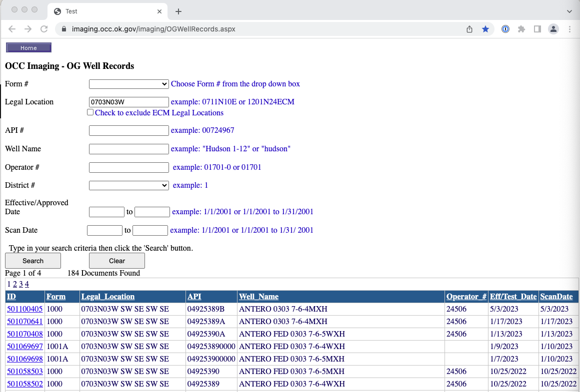Viewport: 580px width, 392px height.
Task: Check the exclude ECM Legal Locations box
Action: pyautogui.click(x=90, y=112)
